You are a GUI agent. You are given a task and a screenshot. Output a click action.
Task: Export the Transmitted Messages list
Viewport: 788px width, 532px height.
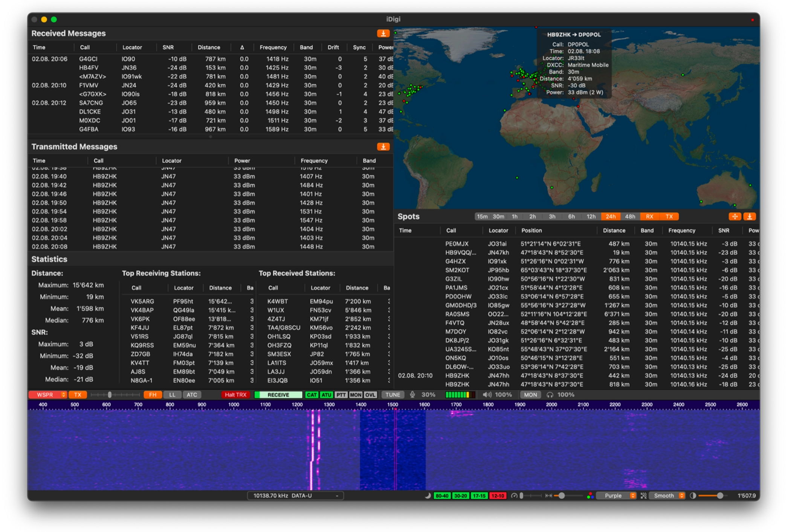(383, 147)
